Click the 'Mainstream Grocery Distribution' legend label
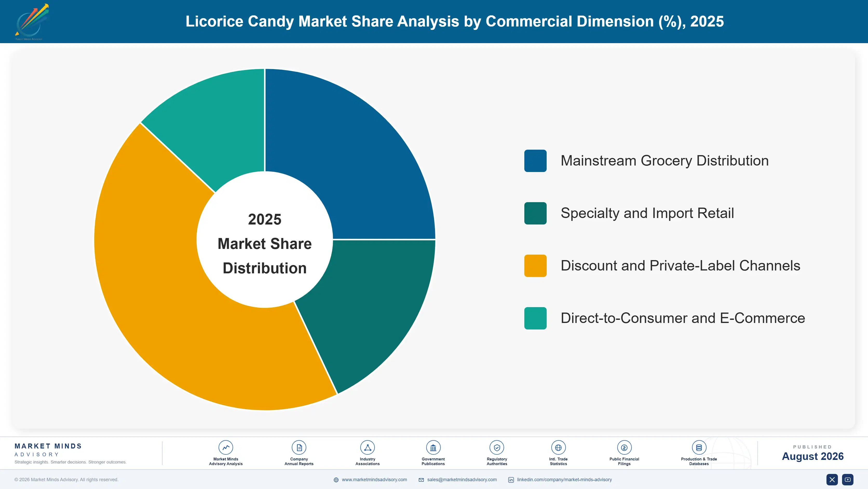868x489 pixels. pyautogui.click(x=664, y=161)
